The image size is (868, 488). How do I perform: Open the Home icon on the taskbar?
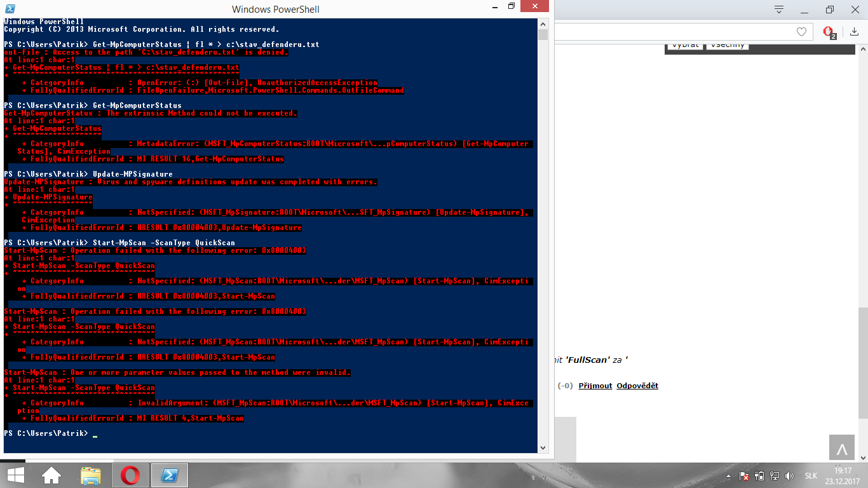[x=51, y=475]
